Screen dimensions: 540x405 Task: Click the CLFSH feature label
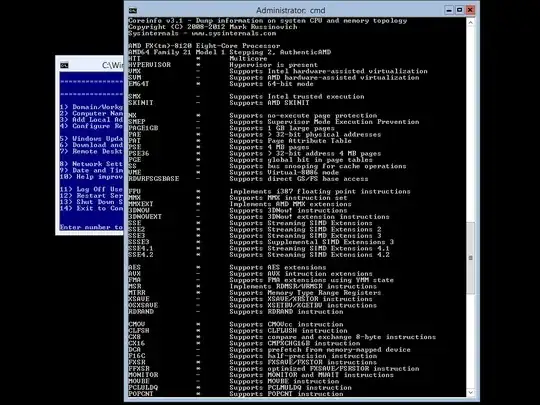(138, 331)
